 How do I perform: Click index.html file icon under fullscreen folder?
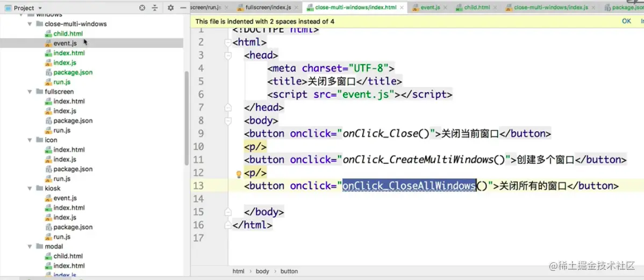(x=48, y=102)
